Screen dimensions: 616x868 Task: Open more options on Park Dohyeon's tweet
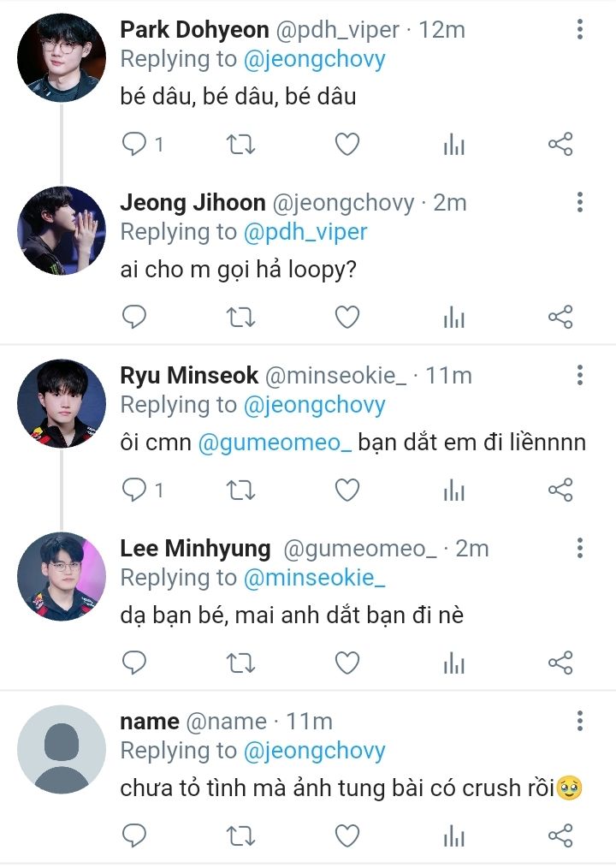(x=580, y=31)
